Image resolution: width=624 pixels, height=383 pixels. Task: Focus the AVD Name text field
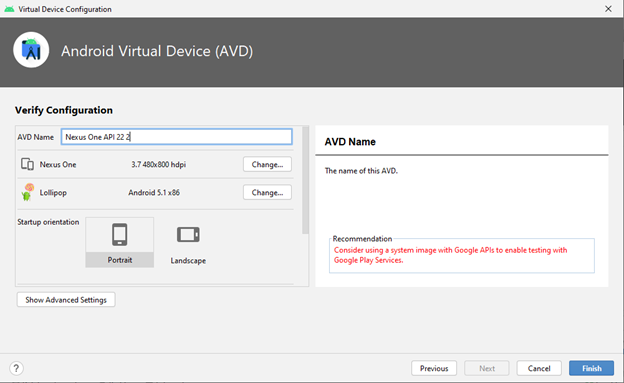176,137
